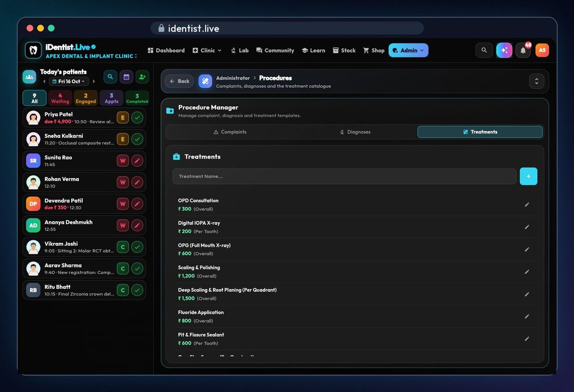Open the search icon in top bar
The height and width of the screenshot is (392, 574).
[484, 50]
